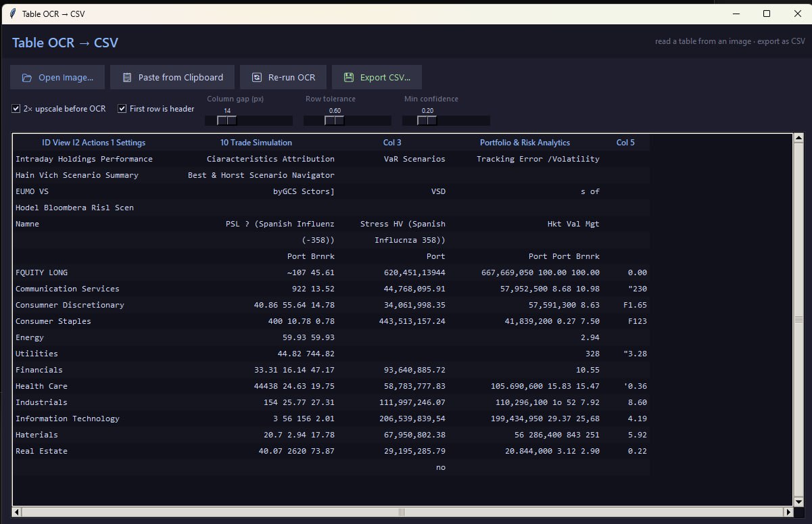Select the Energy row
812x524 pixels.
pyautogui.click(x=331, y=337)
